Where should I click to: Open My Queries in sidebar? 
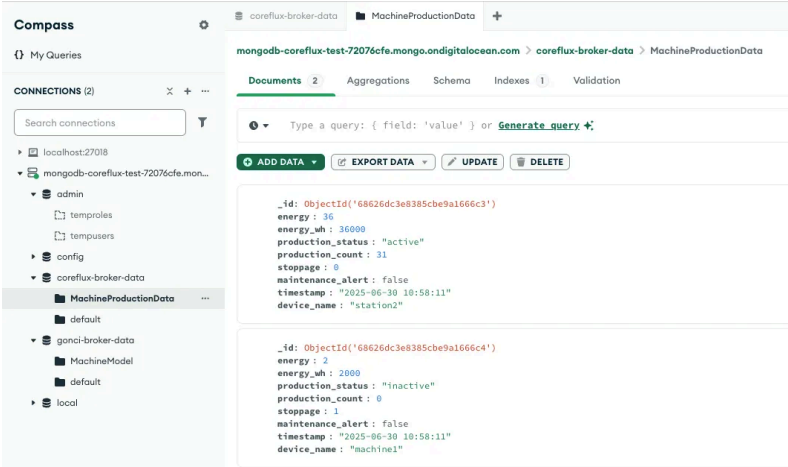[48, 55]
